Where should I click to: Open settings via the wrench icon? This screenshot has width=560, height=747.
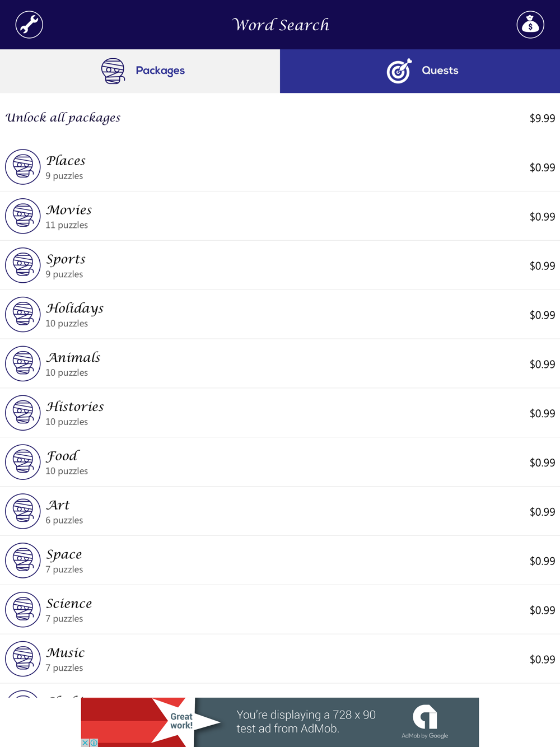click(x=29, y=25)
